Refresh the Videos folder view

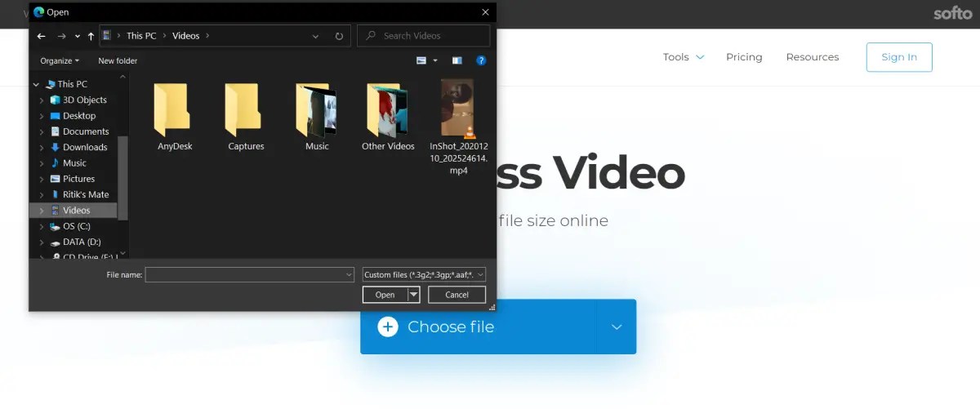click(339, 36)
